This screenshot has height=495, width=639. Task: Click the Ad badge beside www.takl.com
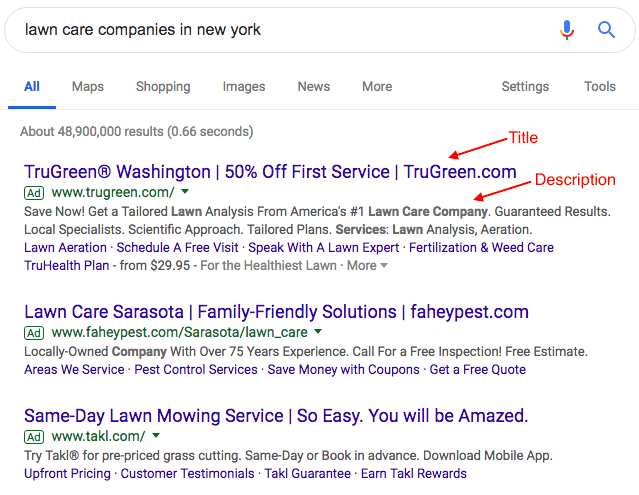[34, 437]
